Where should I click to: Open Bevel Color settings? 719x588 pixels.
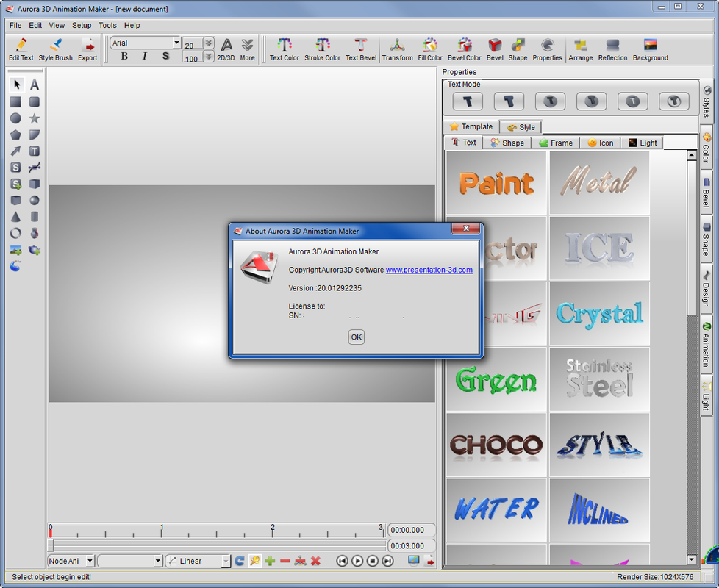(465, 49)
